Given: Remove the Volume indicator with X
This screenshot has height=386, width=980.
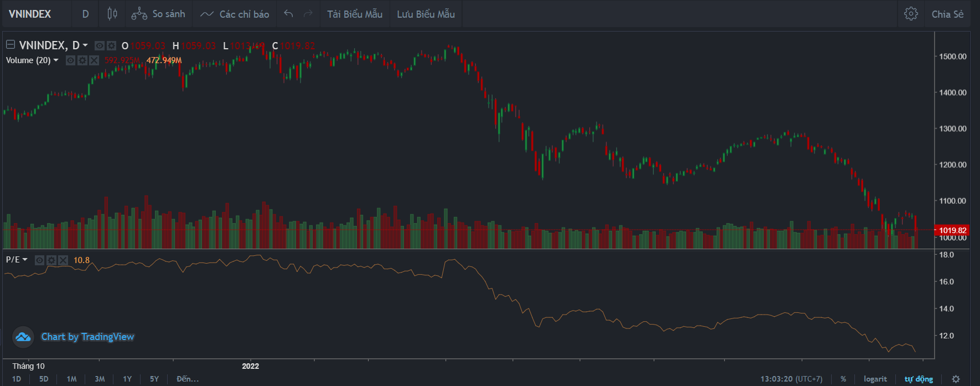Looking at the screenshot, I should point(94,60).
